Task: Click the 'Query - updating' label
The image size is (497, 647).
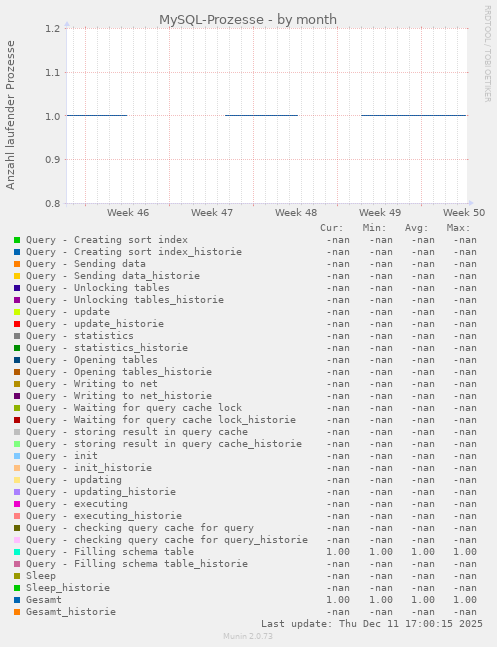Action: click(74, 480)
